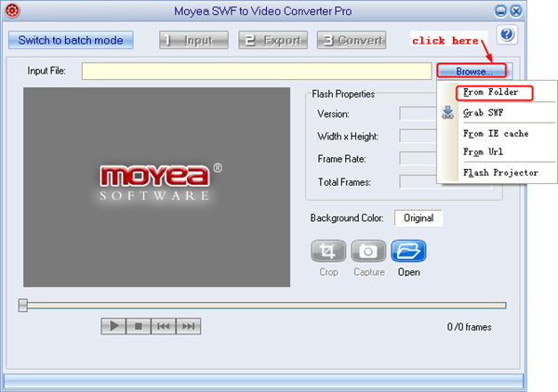Click the frame seek slider handle
The width and height of the screenshot is (558, 392).
[x=23, y=306]
